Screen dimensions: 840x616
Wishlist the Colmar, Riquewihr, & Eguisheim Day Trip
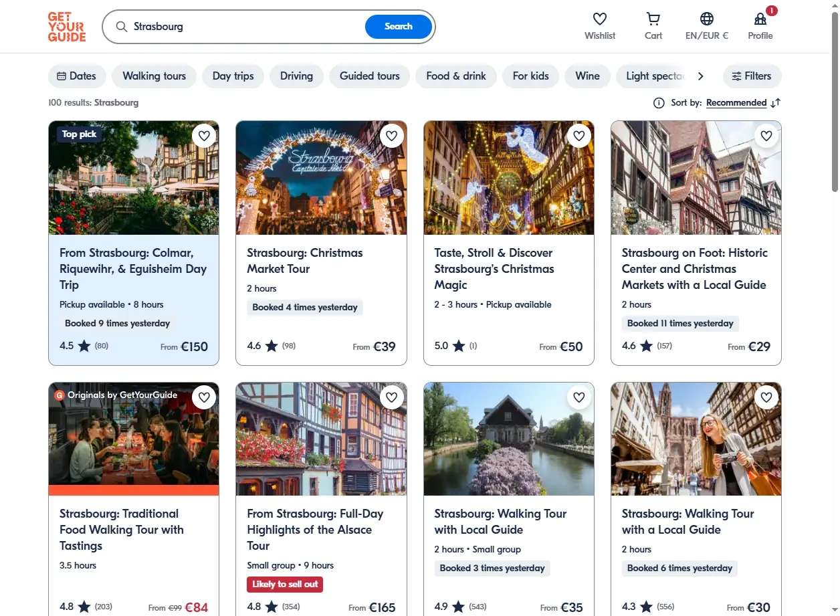point(205,136)
